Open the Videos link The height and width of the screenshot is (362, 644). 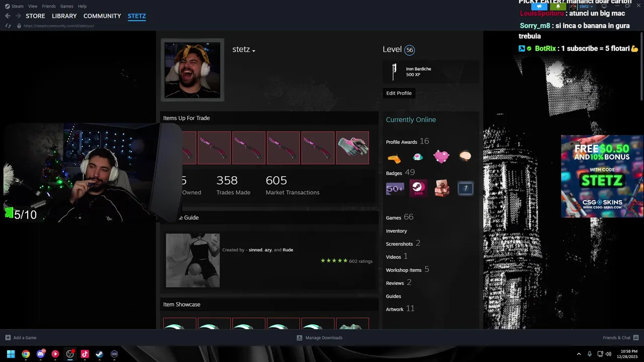(x=393, y=257)
